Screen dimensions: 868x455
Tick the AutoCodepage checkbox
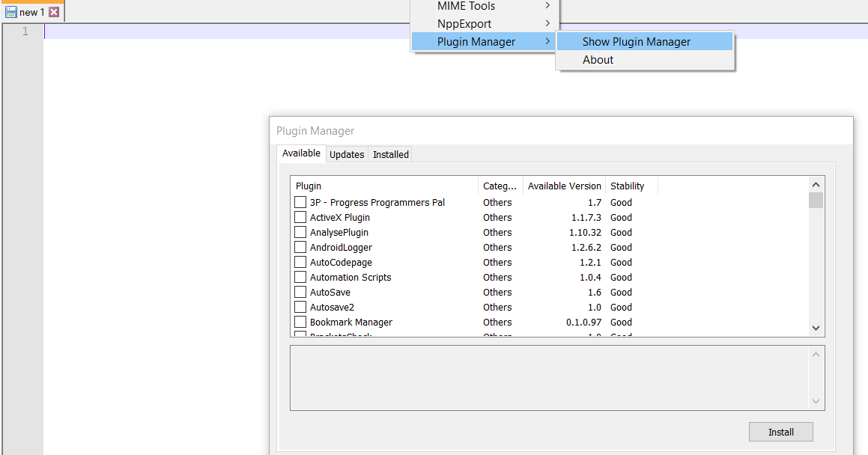(300, 262)
